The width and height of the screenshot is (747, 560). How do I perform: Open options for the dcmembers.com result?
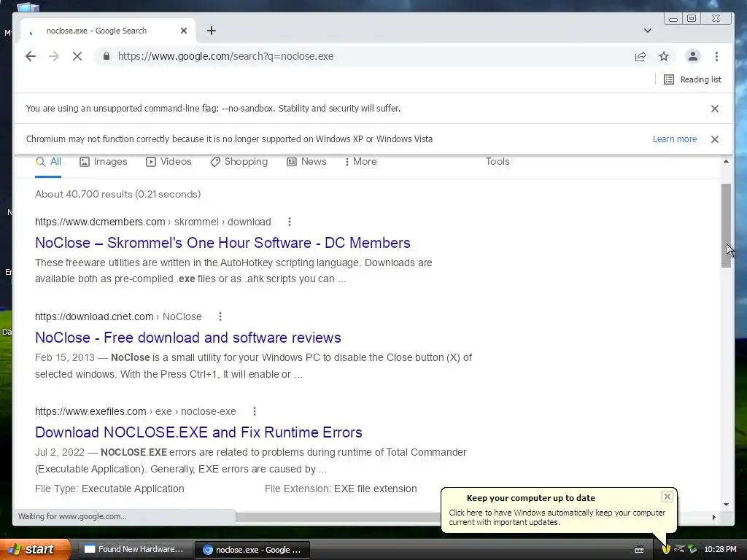click(290, 222)
